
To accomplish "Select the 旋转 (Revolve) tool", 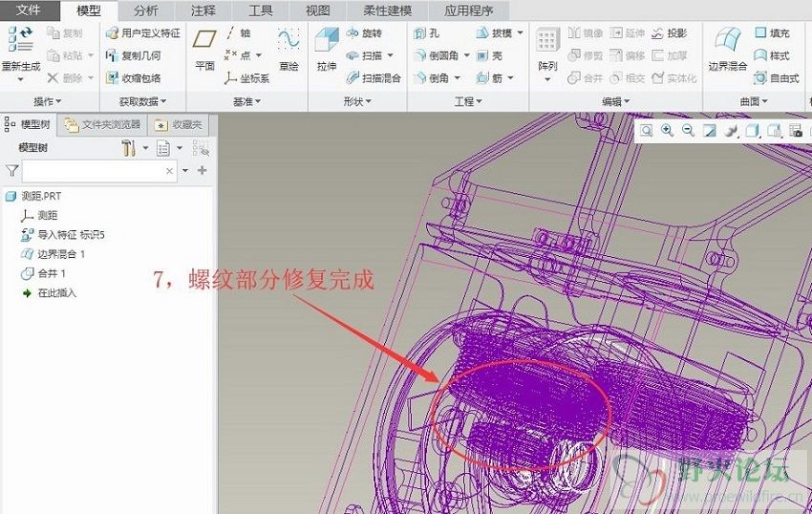I will pos(364,33).
